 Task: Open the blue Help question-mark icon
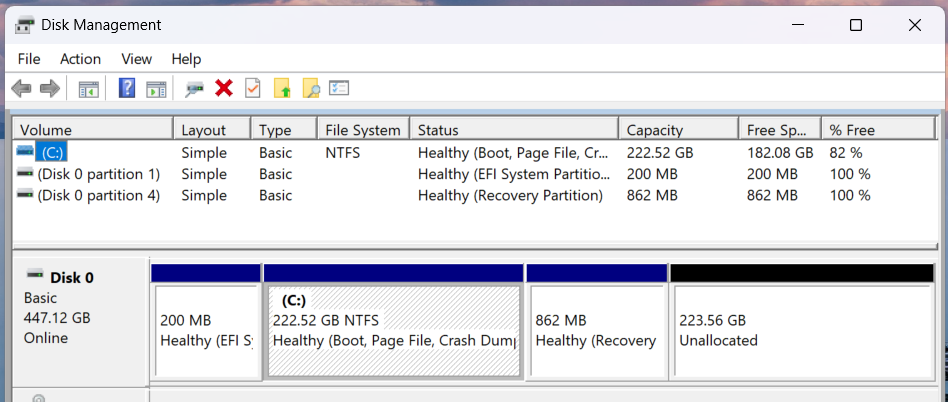click(x=126, y=88)
